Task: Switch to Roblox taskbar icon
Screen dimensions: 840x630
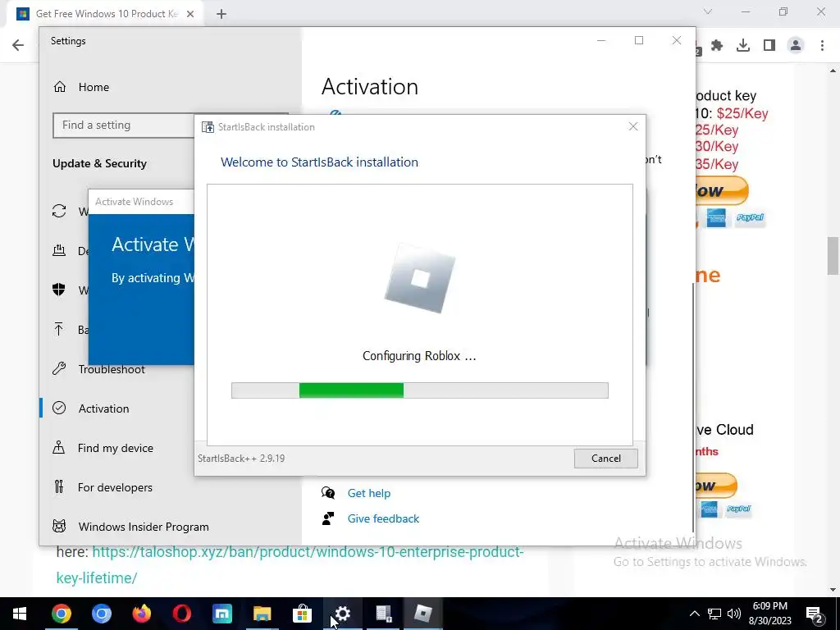Action: point(422,614)
